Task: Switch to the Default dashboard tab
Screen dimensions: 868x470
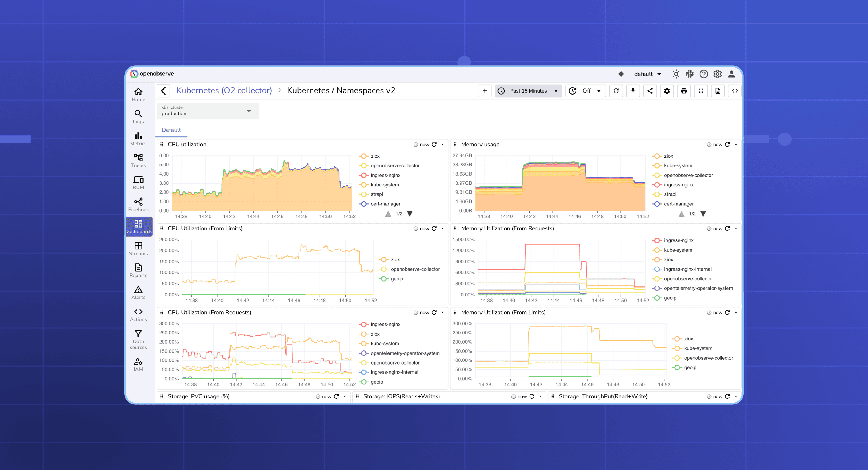Action: [x=171, y=130]
